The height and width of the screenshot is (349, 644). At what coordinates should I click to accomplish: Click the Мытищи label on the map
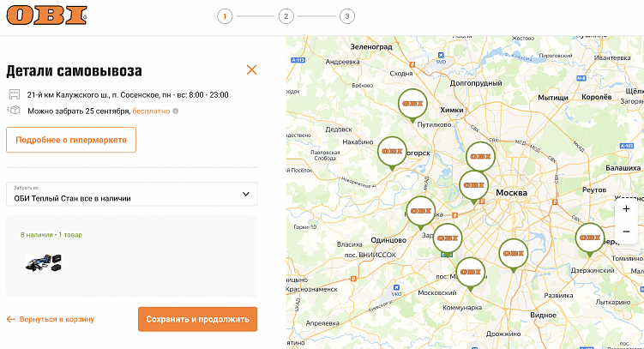click(553, 98)
